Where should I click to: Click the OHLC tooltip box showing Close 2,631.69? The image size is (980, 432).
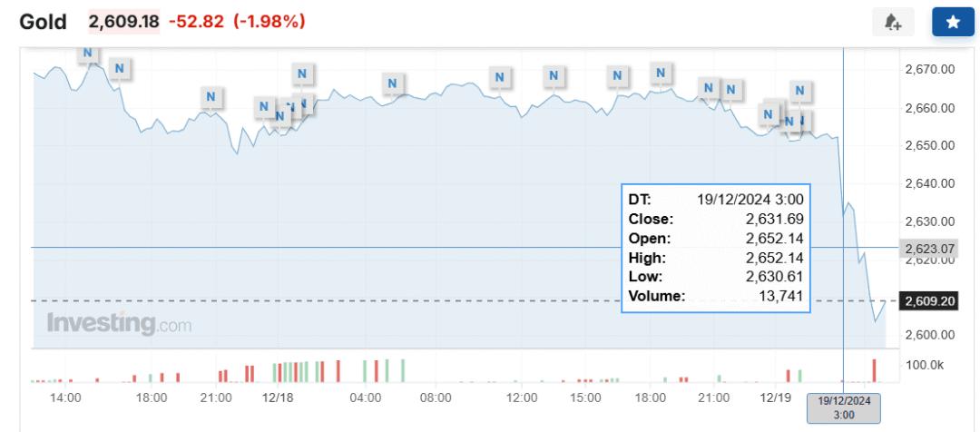(716, 248)
